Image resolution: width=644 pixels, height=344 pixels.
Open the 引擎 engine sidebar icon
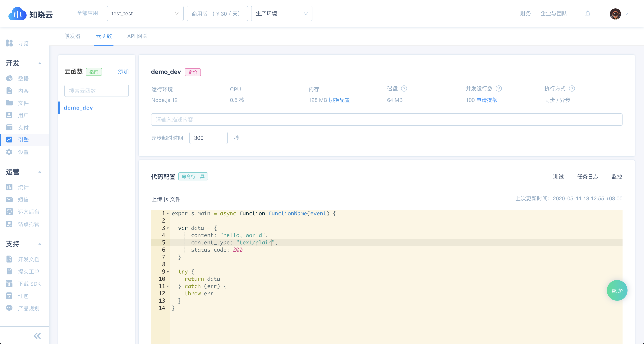click(x=9, y=140)
